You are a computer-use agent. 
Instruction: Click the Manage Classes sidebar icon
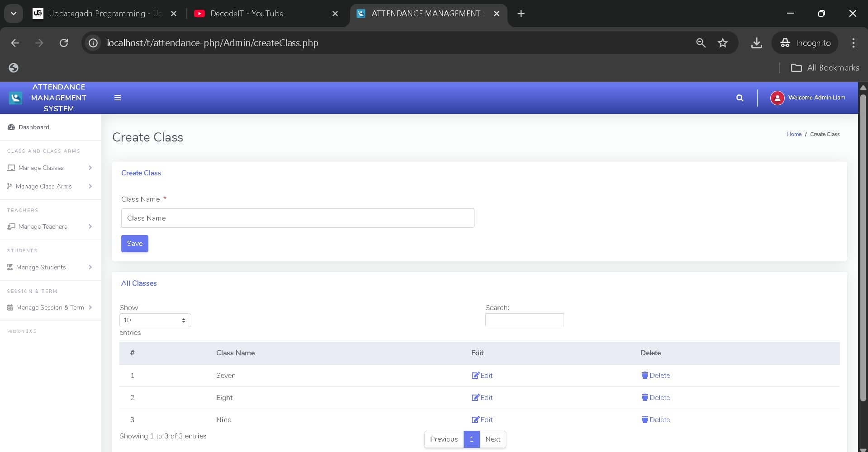[11, 168]
